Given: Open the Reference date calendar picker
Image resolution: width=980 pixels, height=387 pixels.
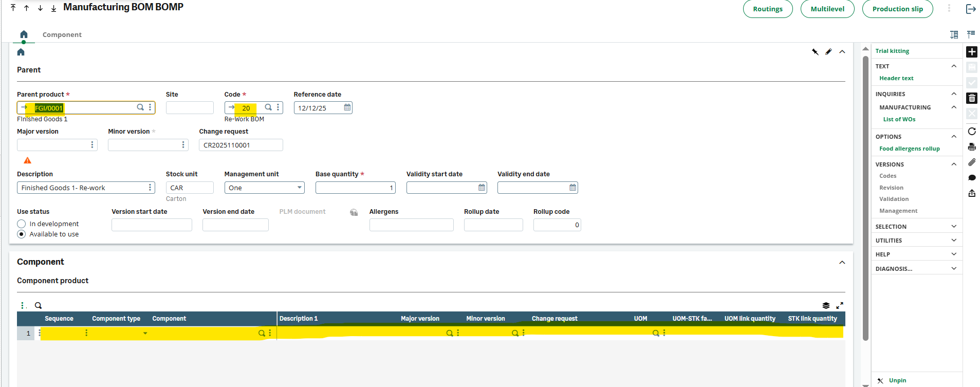Looking at the screenshot, I should 347,107.
